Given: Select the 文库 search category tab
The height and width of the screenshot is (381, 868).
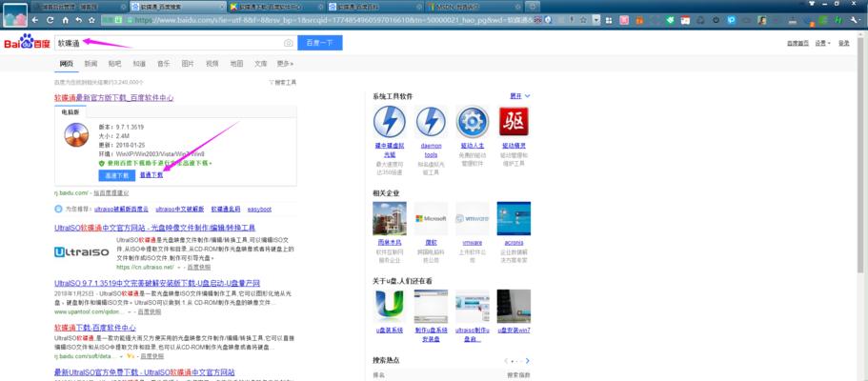Looking at the screenshot, I should (261, 64).
